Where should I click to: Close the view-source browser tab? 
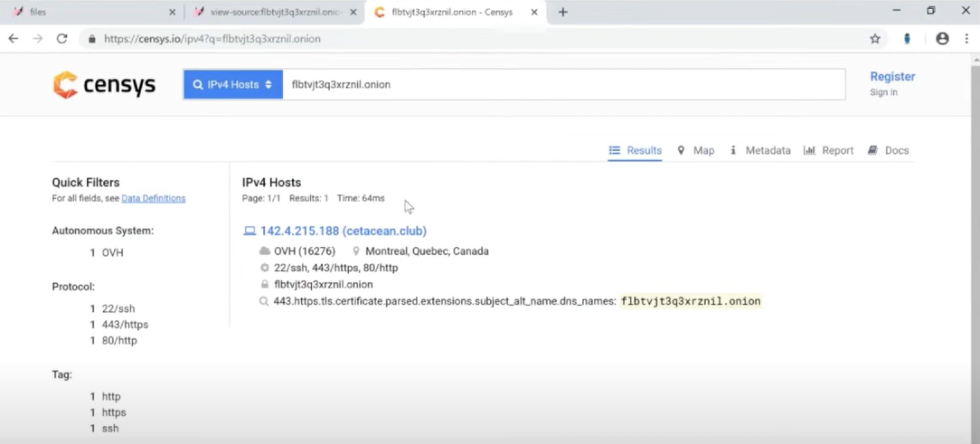tap(354, 12)
